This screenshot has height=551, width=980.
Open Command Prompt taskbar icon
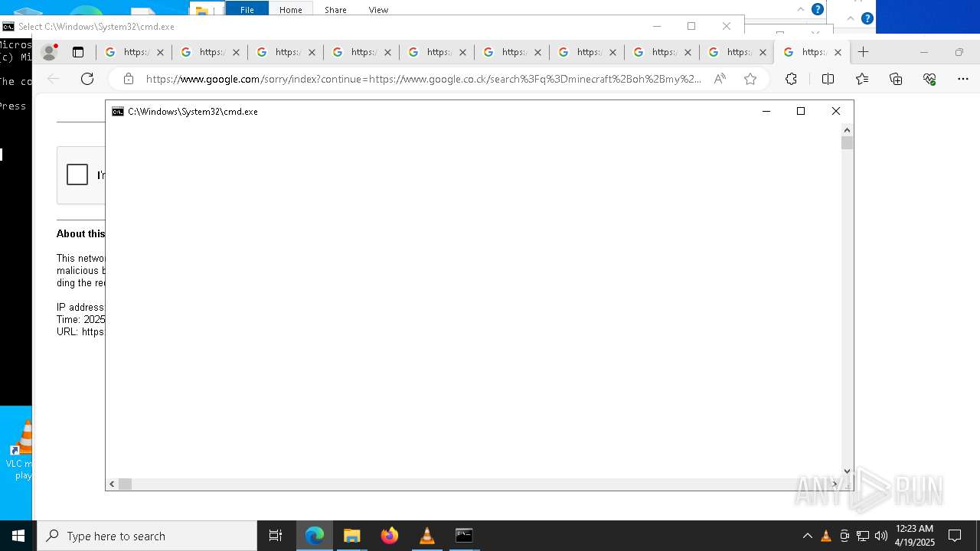pyautogui.click(x=464, y=536)
